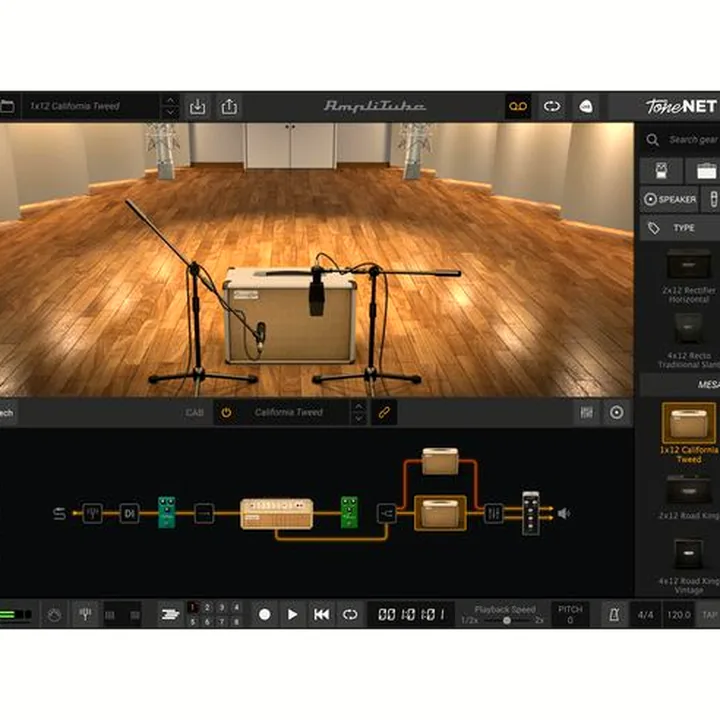Click the Search gear input field
The image size is (720, 720).
click(x=693, y=140)
